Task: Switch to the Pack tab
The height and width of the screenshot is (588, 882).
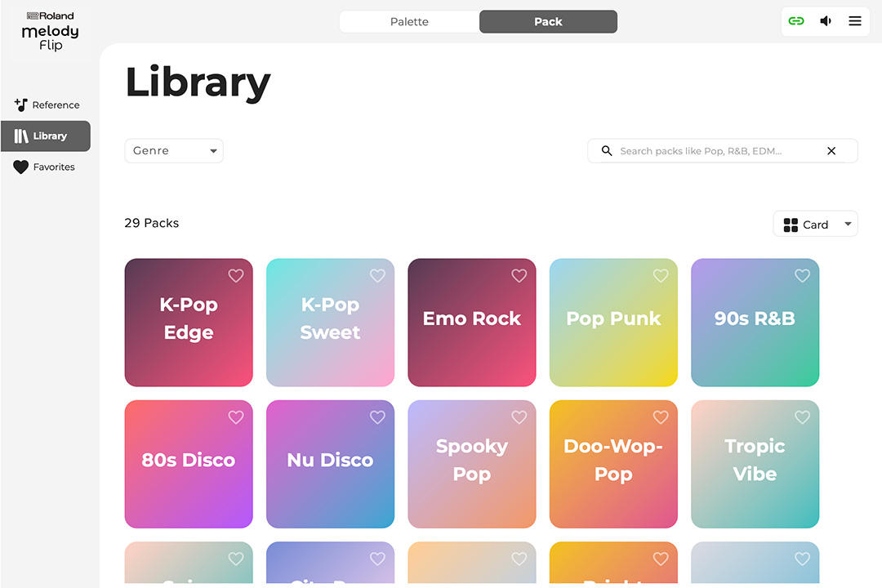Action: click(x=549, y=21)
